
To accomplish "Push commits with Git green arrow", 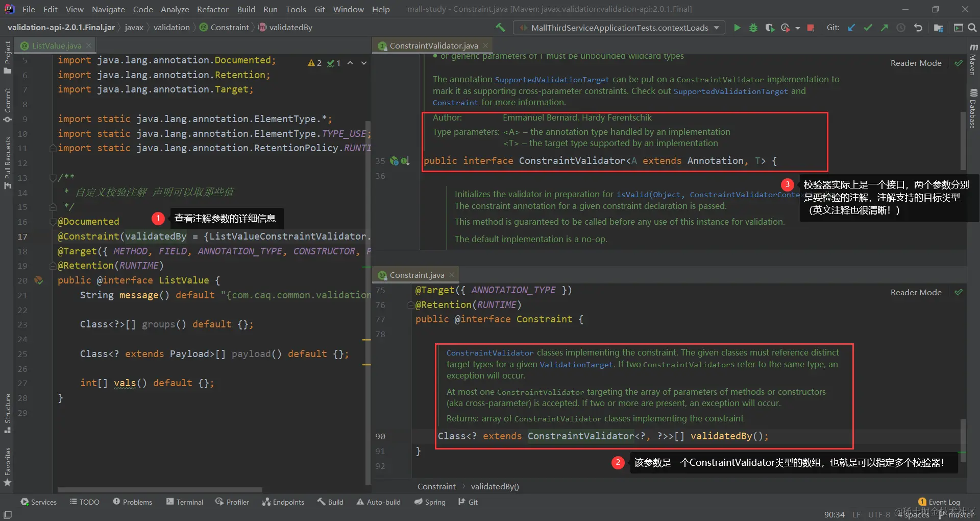I will [884, 28].
